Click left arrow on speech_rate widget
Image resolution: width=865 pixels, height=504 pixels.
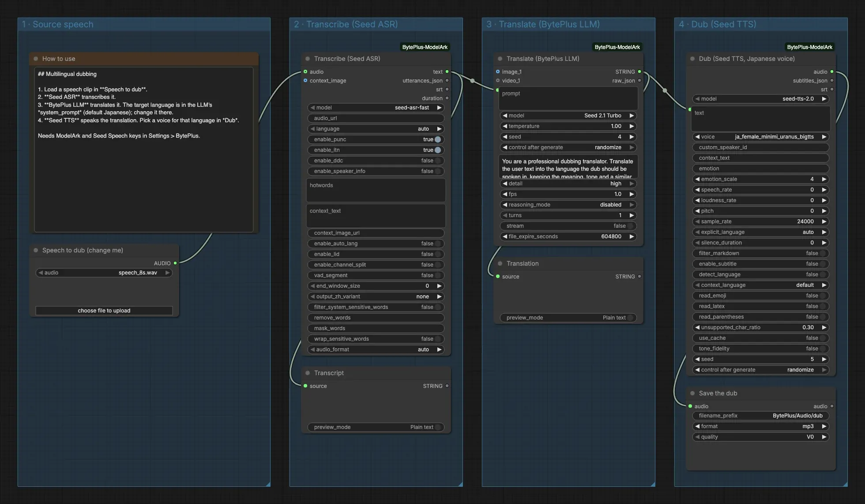pyautogui.click(x=697, y=190)
